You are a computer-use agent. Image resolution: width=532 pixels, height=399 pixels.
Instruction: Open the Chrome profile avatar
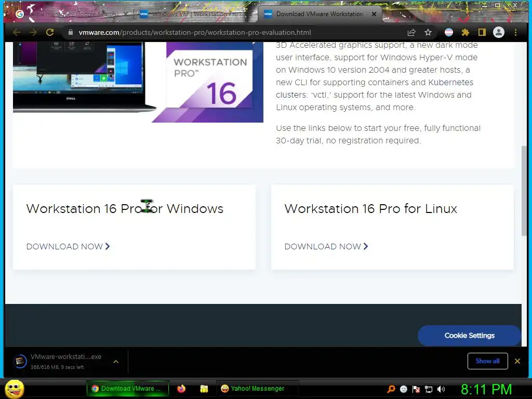498,32
